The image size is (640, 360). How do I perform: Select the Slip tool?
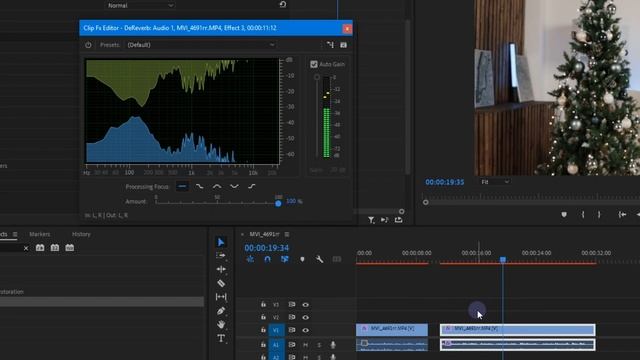click(x=221, y=297)
